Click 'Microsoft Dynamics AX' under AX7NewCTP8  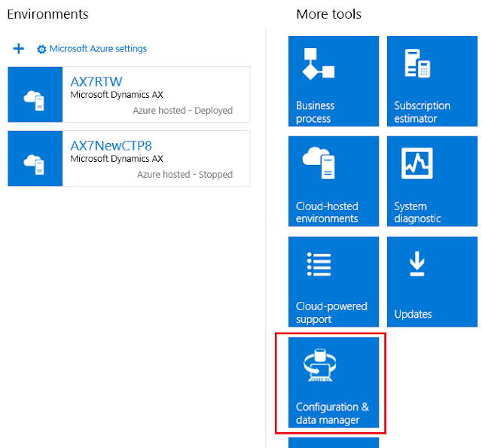click(x=117, y=159)
